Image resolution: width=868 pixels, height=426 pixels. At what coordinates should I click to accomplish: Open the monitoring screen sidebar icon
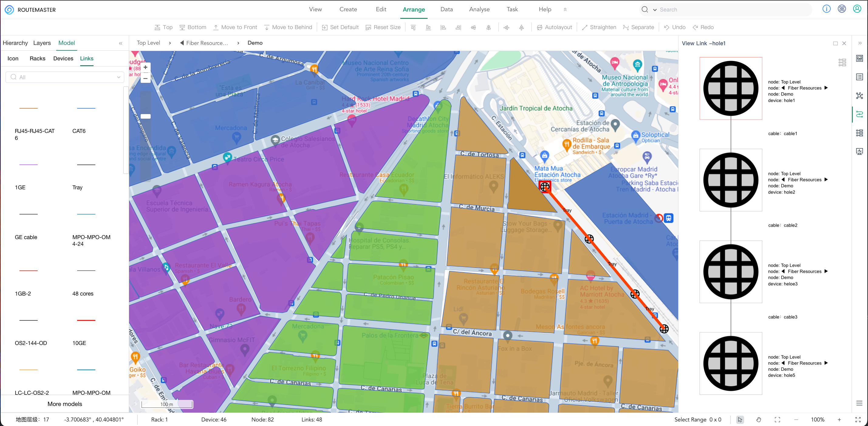pos(859,151)
